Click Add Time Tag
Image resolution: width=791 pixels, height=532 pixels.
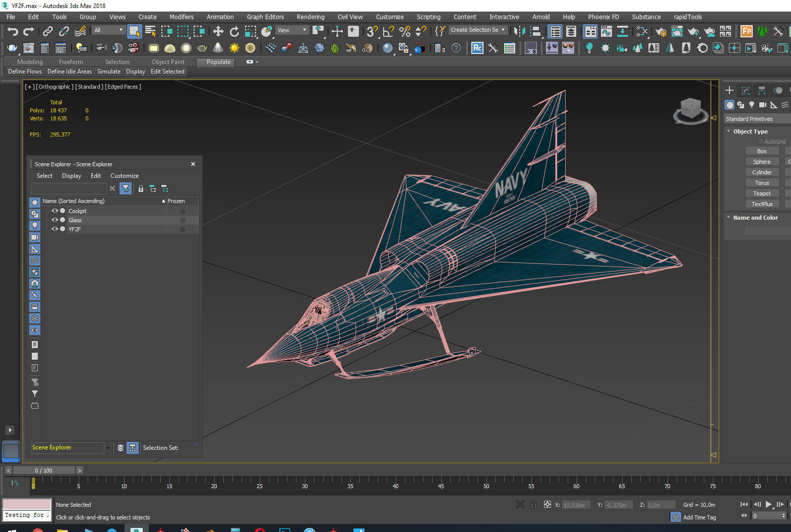coord(699,517)
